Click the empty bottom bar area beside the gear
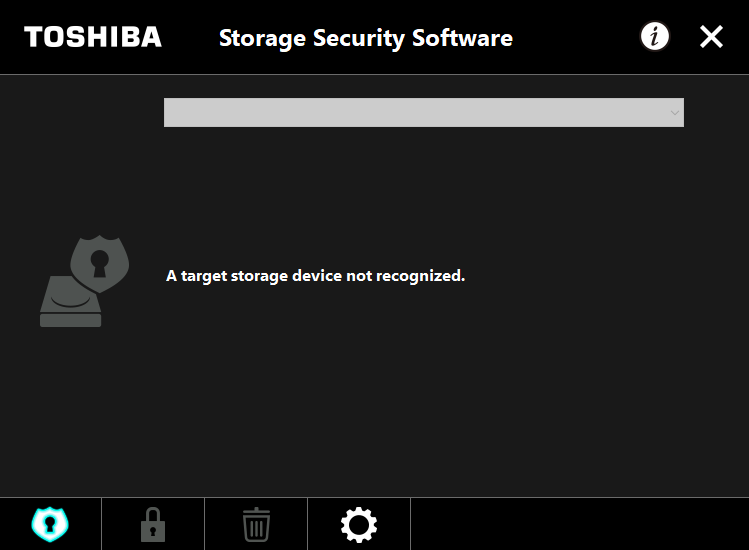The width and height of the screenshot is (749, 550). click(580, 524)
